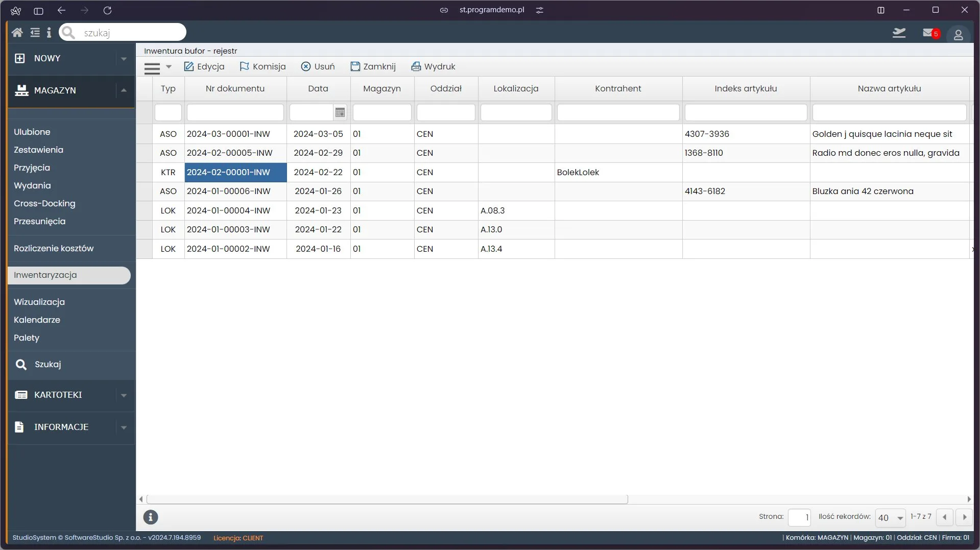
Task: Expand the INFORMACJE menu section
Action: [124, 427]
